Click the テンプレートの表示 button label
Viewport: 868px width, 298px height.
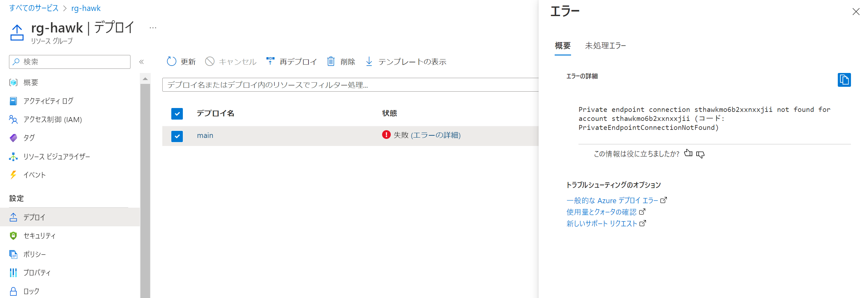412,62
